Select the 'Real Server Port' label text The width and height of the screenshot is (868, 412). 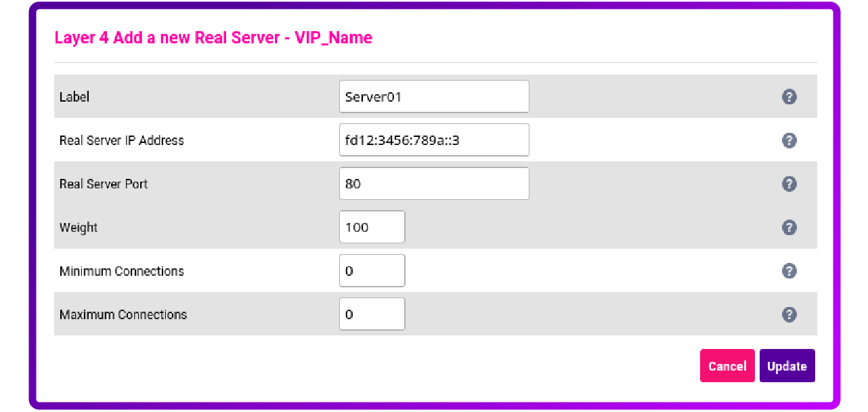104,184
